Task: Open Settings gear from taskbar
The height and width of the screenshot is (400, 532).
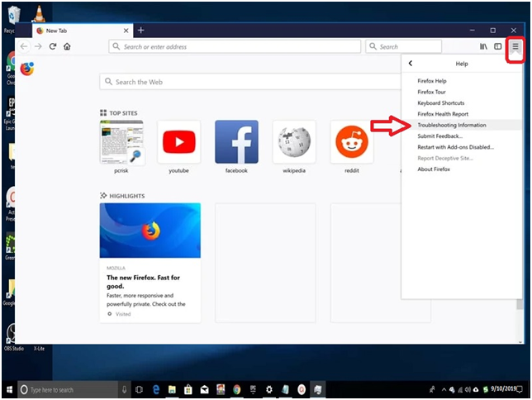Action: tap(269, 389)
